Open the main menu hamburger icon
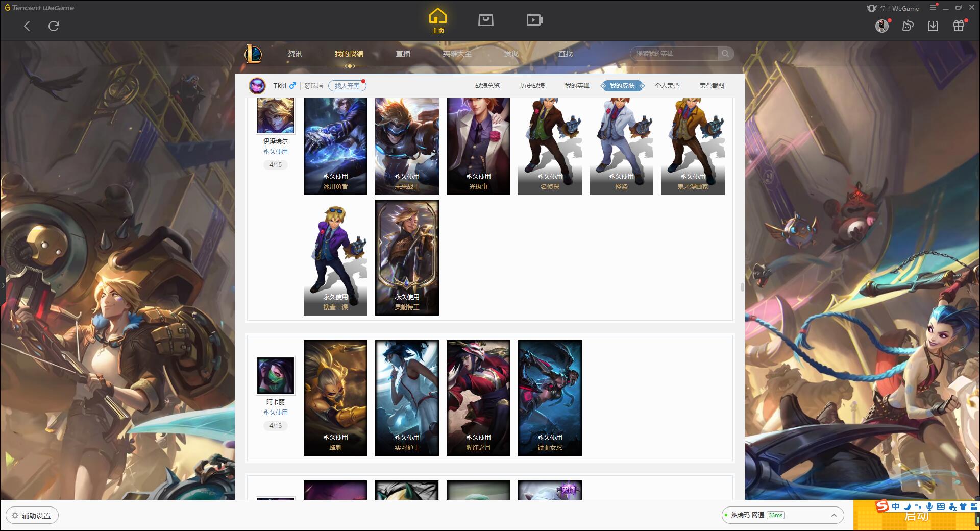Image resolution: width=980 pixels, height=531 pixels. (x=933, y=7)
